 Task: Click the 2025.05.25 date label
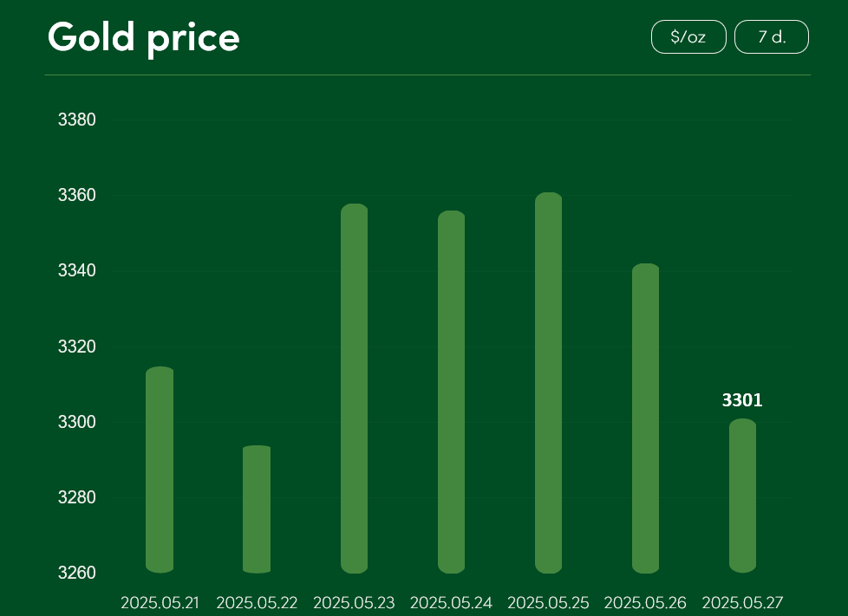click(548, 602)
